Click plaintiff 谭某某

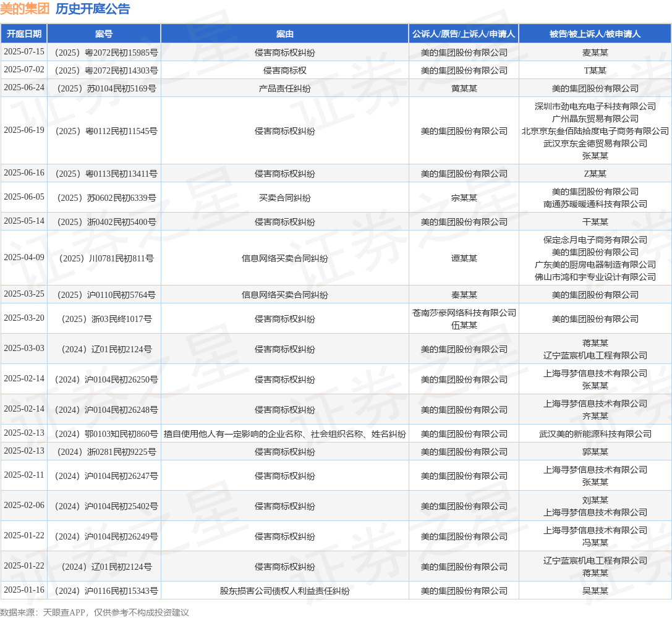464,258
